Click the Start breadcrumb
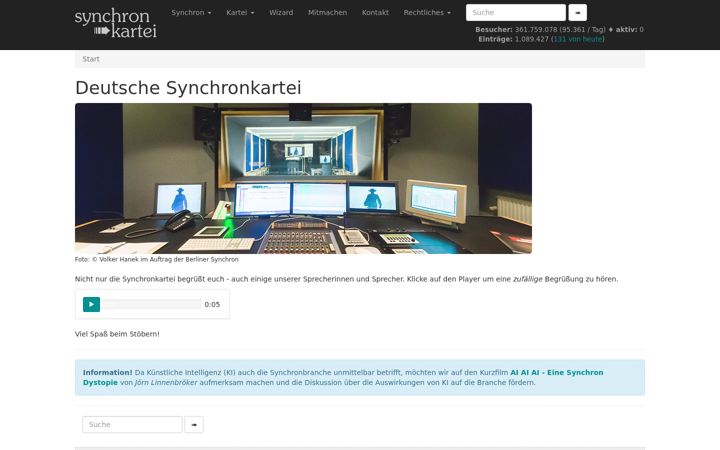Image resolution: width=720 pixels, height=450 pixels. coord(91,59)
